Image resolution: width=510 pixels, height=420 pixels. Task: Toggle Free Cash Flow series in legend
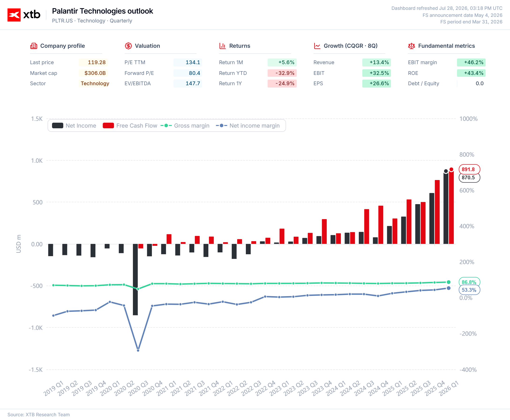[130, 125]
